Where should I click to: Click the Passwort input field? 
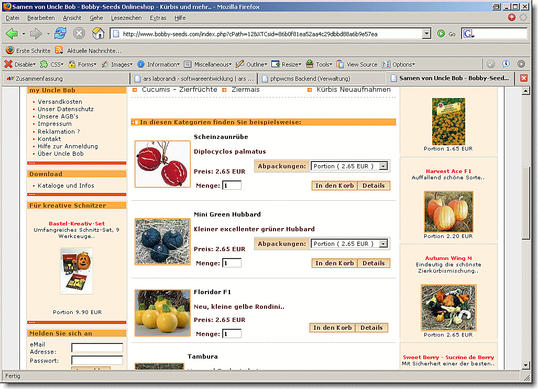(x=97, y=360)
